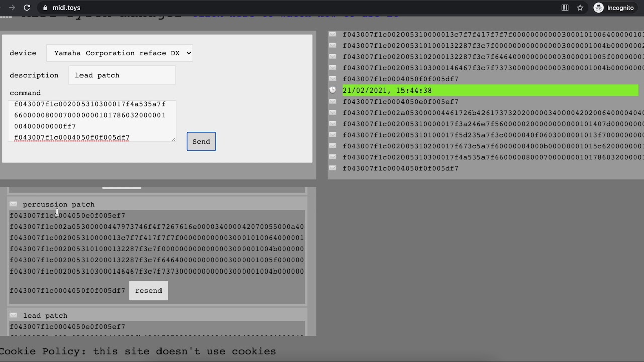Click envelope icon beside log row f043007f1c002005310000013c7f7f417f

click(333, 34)
